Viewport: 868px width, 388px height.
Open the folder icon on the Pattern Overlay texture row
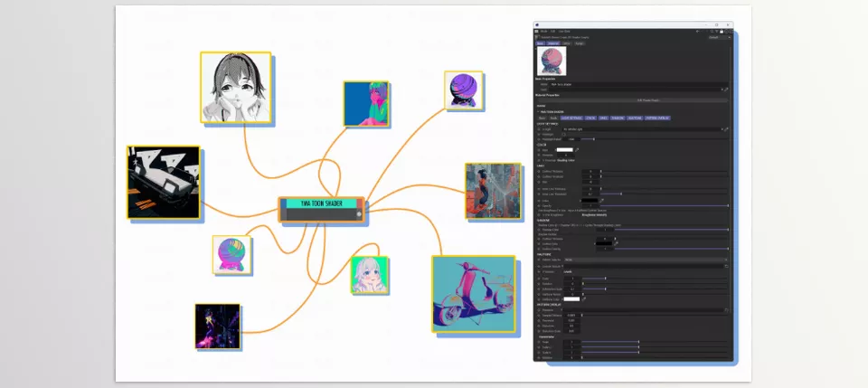[x=726, y=310]
